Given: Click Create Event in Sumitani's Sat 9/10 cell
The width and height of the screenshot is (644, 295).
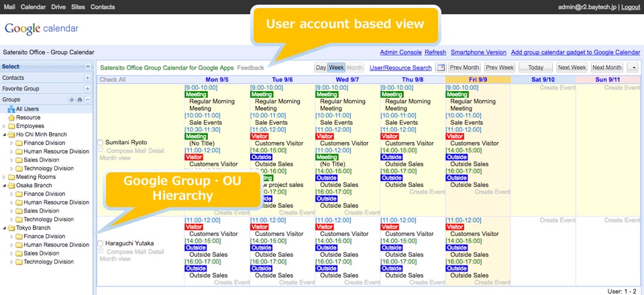Looking at the screenshot, I should [x=557, y=87].
